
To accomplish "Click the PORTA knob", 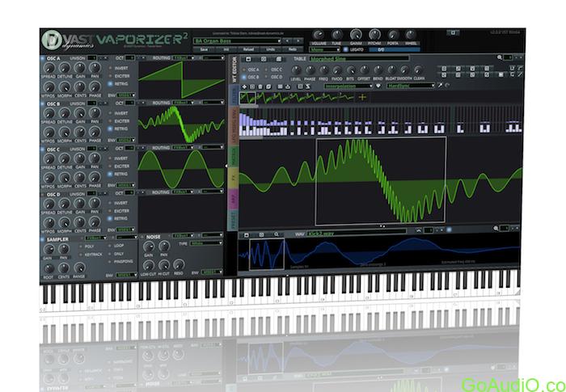I will coord(393,35).
